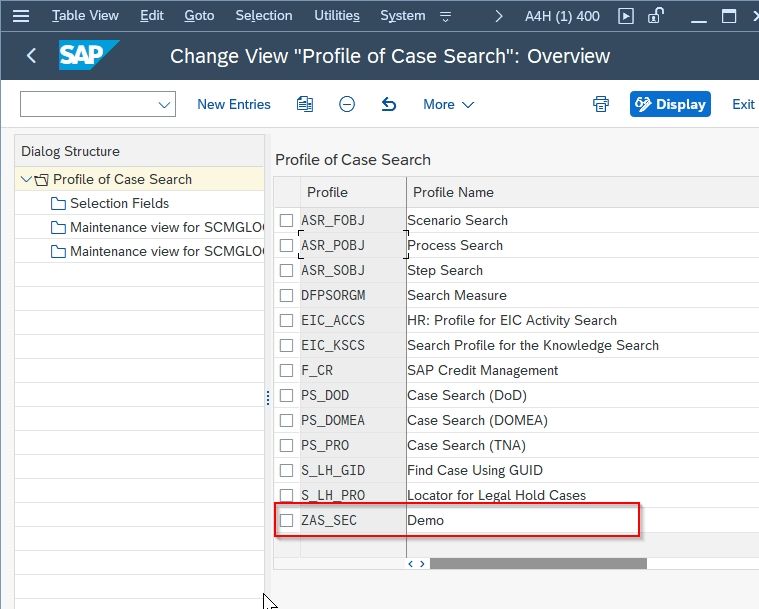Click the Scenario Search name cell

coord(583,221)
